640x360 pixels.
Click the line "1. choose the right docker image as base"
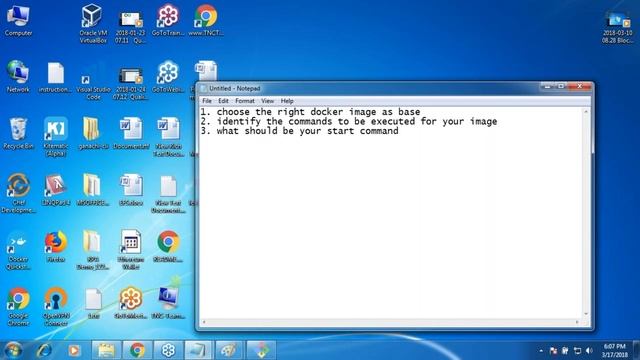point(310,112)
